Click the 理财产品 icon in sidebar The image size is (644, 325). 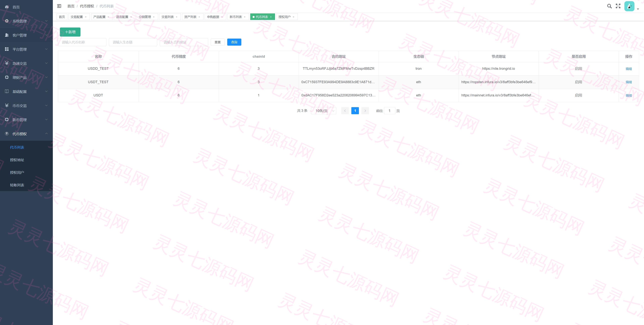(7, 77)
